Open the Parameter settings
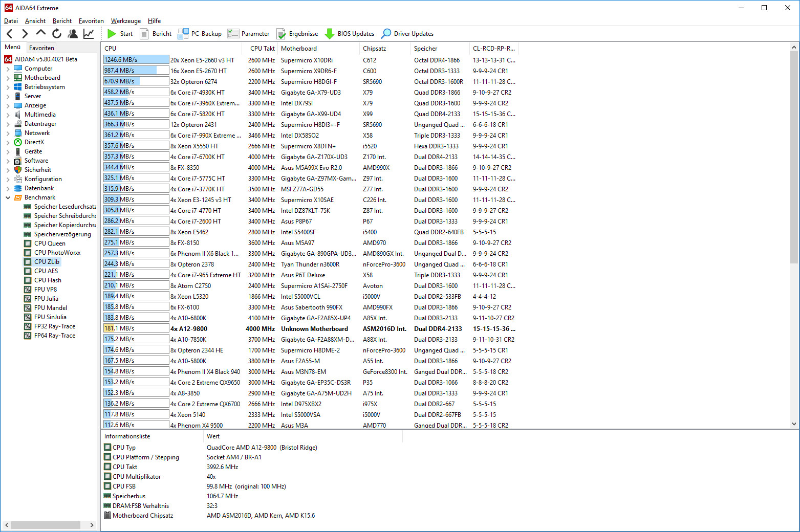800x532 pixels. click(249, 34)
